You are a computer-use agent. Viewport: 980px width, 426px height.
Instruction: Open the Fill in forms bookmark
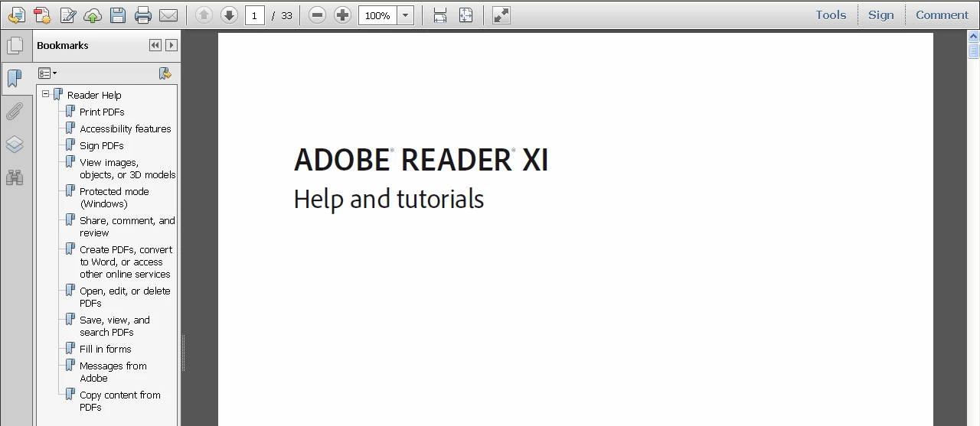(x=106, y=349)
